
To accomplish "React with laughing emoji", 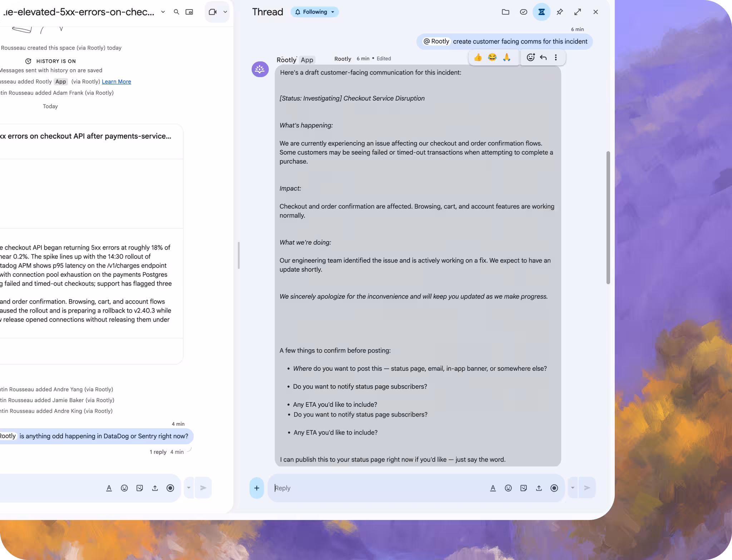I will point(492,57).
